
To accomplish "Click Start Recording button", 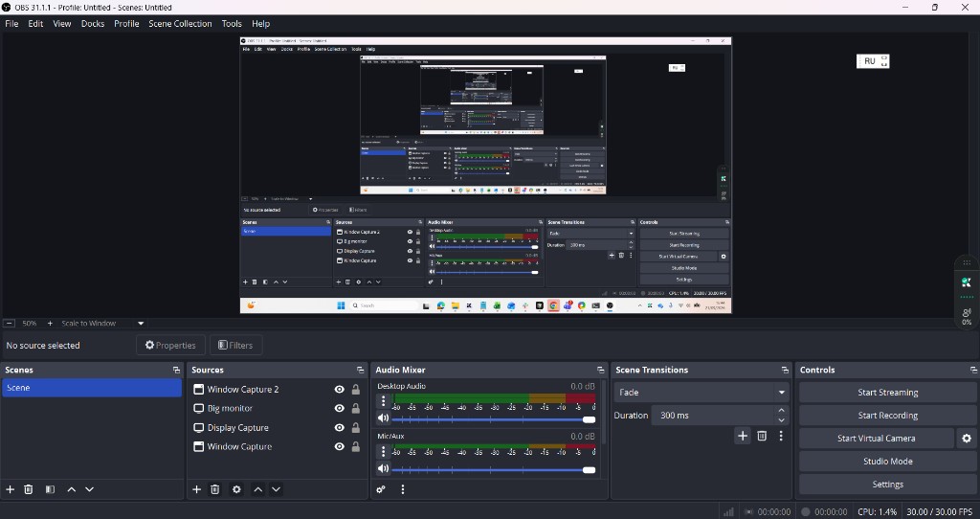I will (887, 416).
